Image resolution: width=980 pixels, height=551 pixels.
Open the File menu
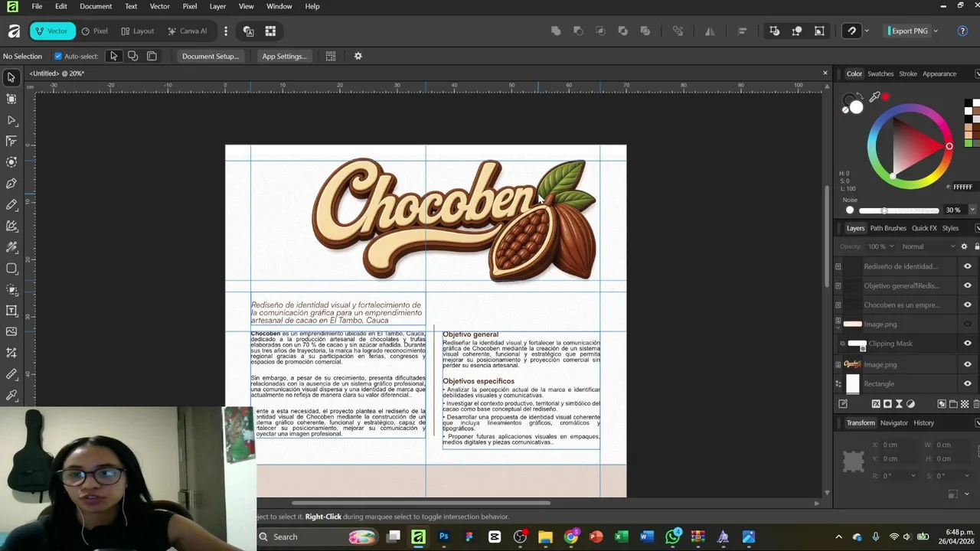pos(37,6)
